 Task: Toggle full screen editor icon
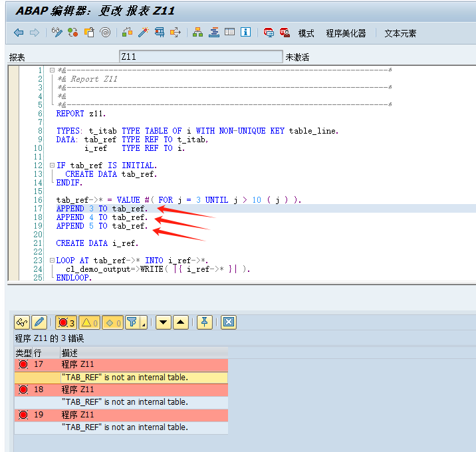point(229,32)
